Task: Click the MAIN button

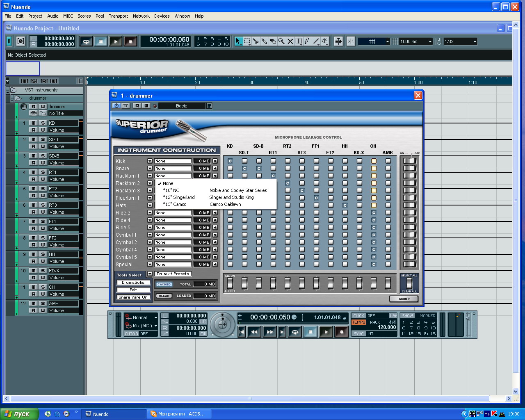Action: [x=403, y=299]
